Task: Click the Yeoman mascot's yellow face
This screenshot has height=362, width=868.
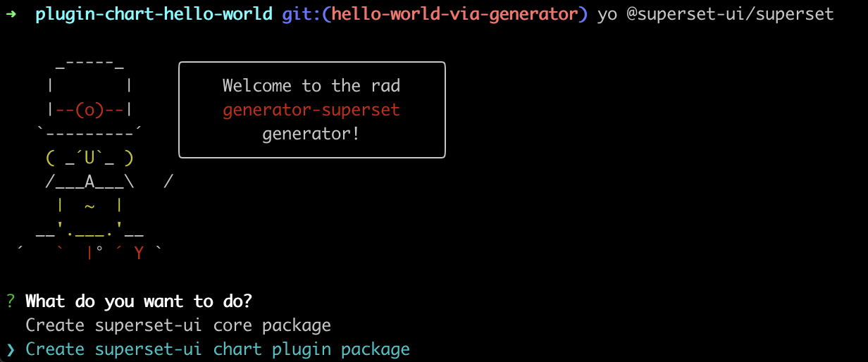Action: [89, 158]
